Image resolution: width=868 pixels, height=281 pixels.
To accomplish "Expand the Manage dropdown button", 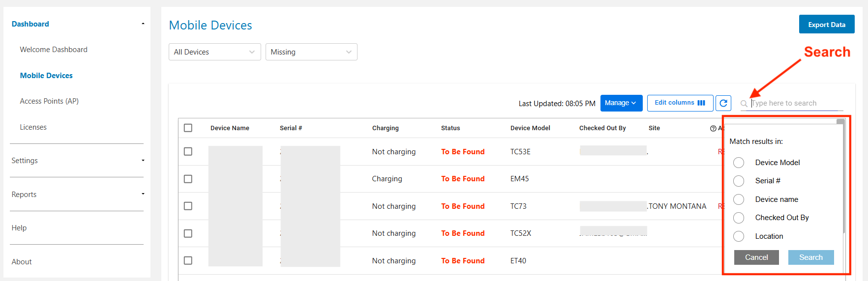I will click(x=621, y=103).
